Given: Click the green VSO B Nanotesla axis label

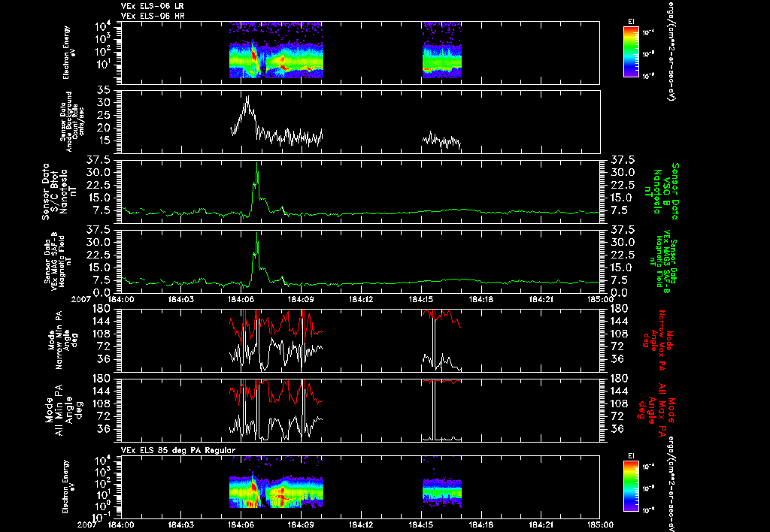Looking at the screenshot, I should tap(665, 192).
